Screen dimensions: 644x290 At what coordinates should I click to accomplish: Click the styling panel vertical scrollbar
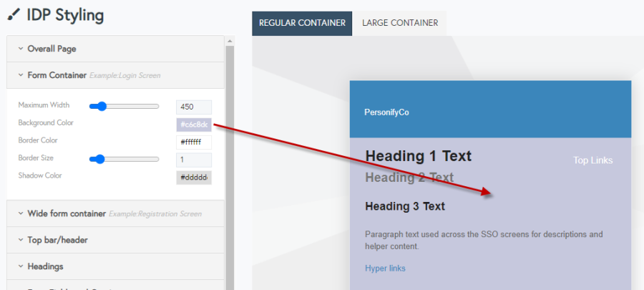(x=230, y=168)
